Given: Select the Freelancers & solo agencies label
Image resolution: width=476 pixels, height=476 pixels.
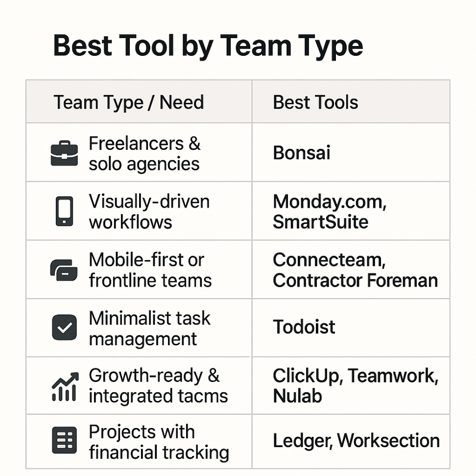Looking at the screenshot, I should (x=144, y=153).
